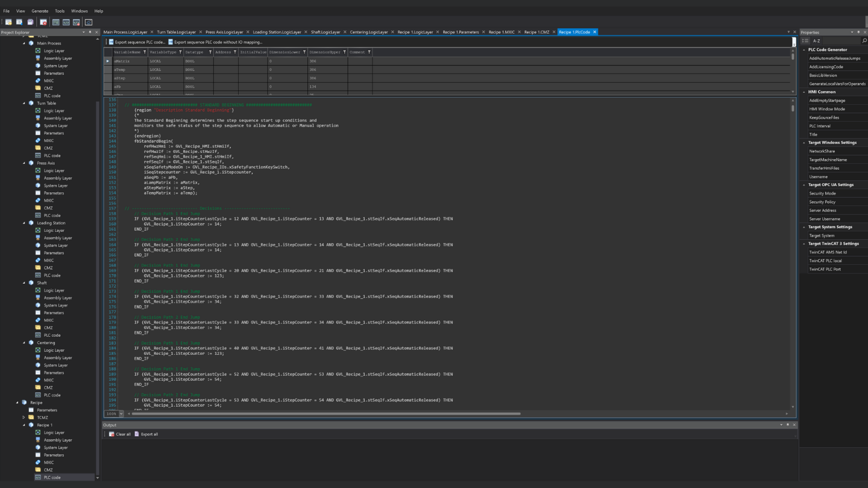Click the Properties search input field
The image size is (868, 488).
point(841,41)
